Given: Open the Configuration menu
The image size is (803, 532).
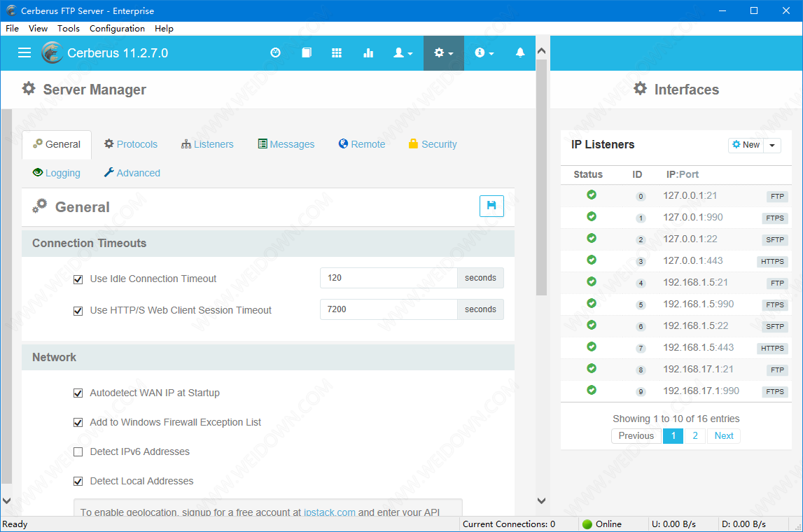Looking at the screenshot, I should 117,28.
